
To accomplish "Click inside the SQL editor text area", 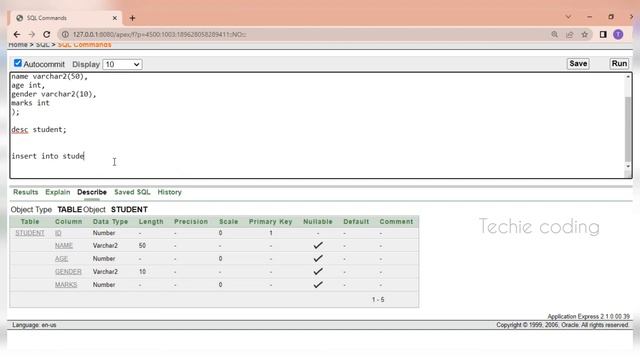I will [x=317, y=125].
